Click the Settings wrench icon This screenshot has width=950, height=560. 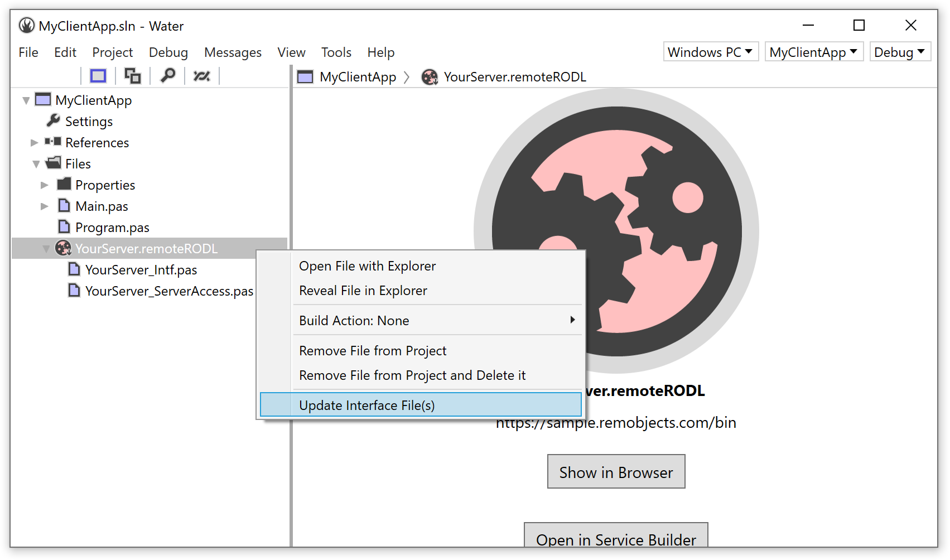tap(54, 120)
